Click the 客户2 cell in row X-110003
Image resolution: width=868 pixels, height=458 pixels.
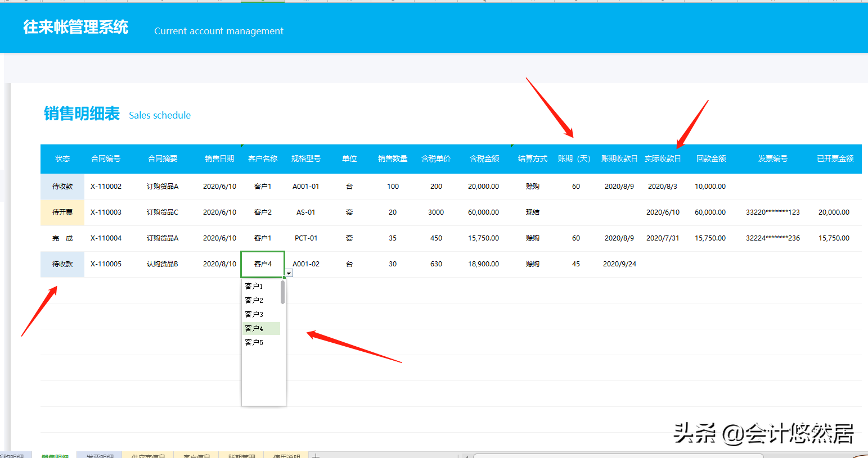click(x=263, y=212)
